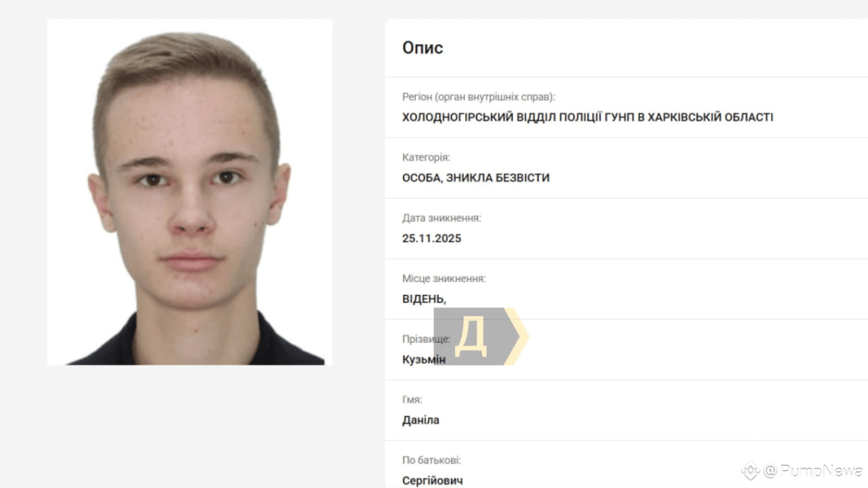The height and width of the screenshot is (488, 868).
Task: Select the Дата зникнення label
Action: (441, 218)
